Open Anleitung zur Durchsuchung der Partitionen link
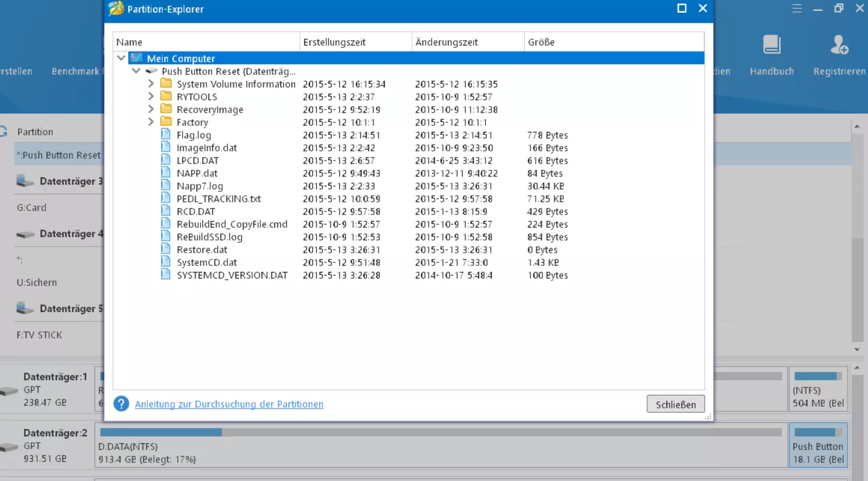868x481 pixels. click(x=229, y=404)
